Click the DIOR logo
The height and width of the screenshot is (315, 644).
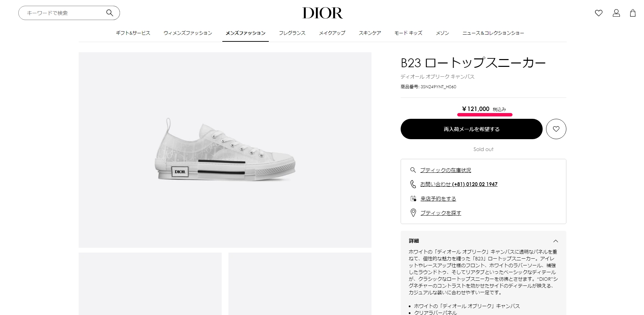tap(322, 13)
